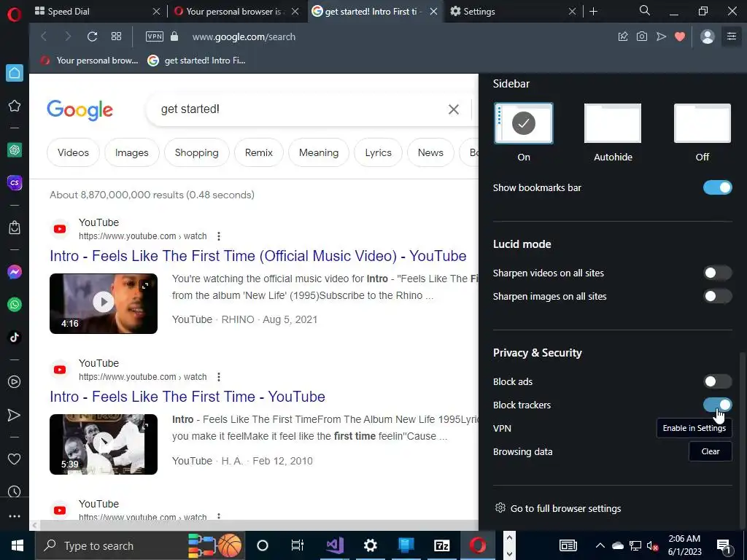Open Your personal brow... bookmark
The image size is (747, 560).
pyautogui.click(x=89, y=61)
